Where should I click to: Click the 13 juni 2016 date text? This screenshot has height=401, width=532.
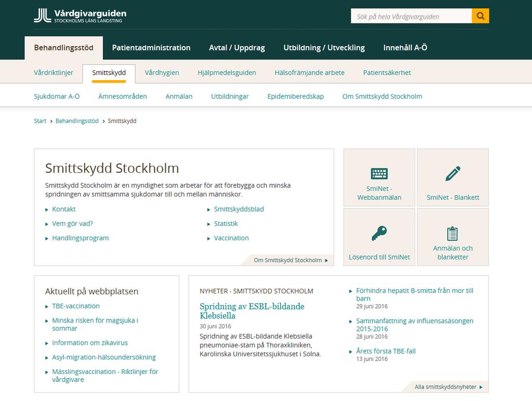tap(372, 359)
